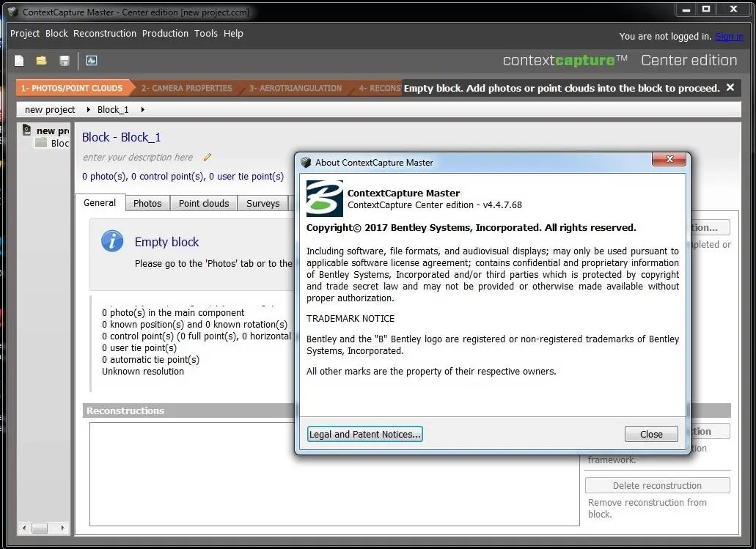The width and height of the screenshot is (756, 549).
Task: Click the Block_1 breadcrumb
Action: (x=113, y=109)
